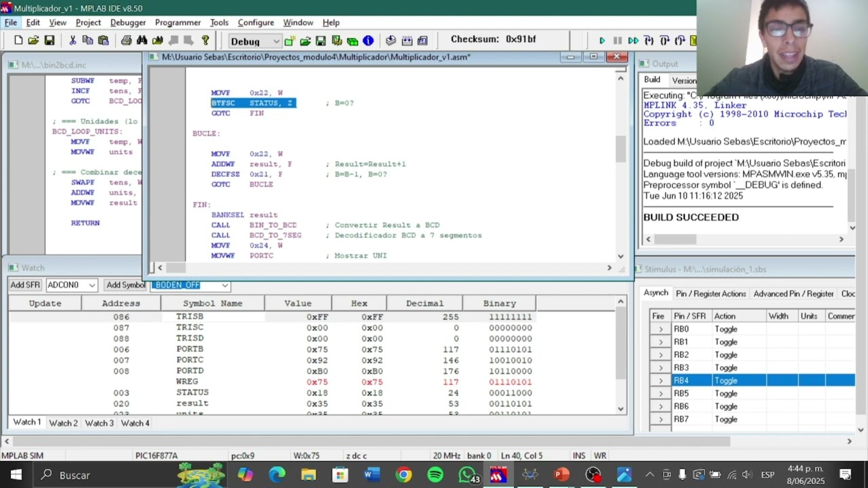The height and width of the screenshot is (488, 868).
Task: Click 'CALL BIN_TO_BCD' in the editor
Action: pos(254,225)
